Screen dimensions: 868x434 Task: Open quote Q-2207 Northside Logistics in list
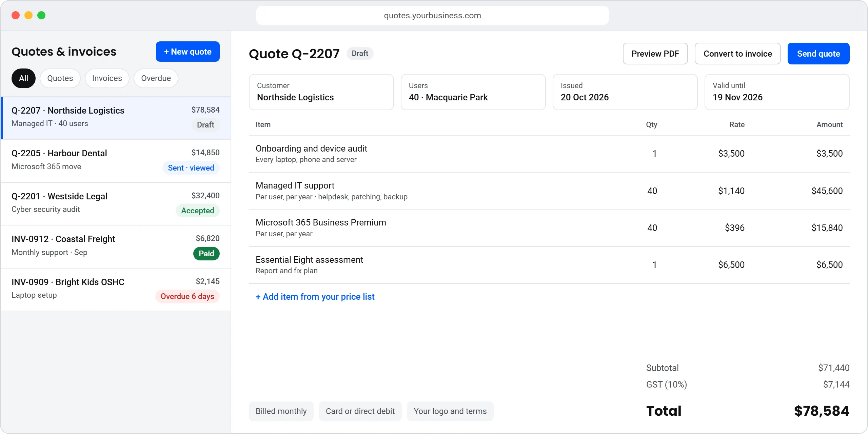click(x=116, y=118)
